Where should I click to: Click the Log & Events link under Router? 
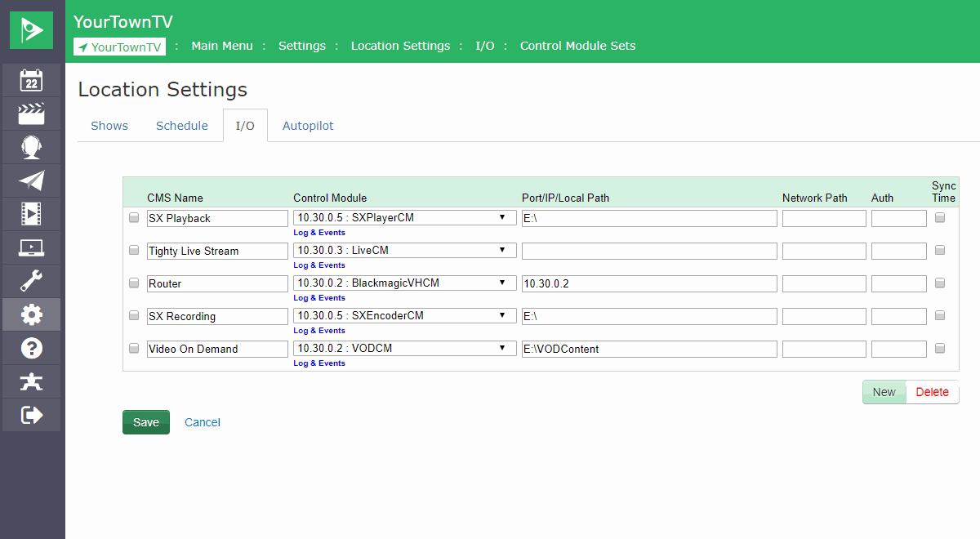pyautogui.click(x=318, y=297)
